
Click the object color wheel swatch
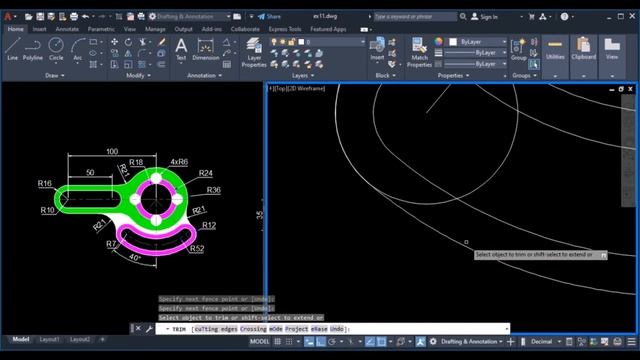point(438,42)
